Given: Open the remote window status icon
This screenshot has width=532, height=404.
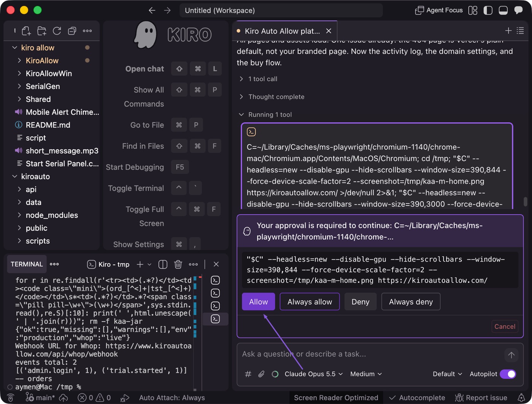Looking at the screenshot, I should pos(10,398).
